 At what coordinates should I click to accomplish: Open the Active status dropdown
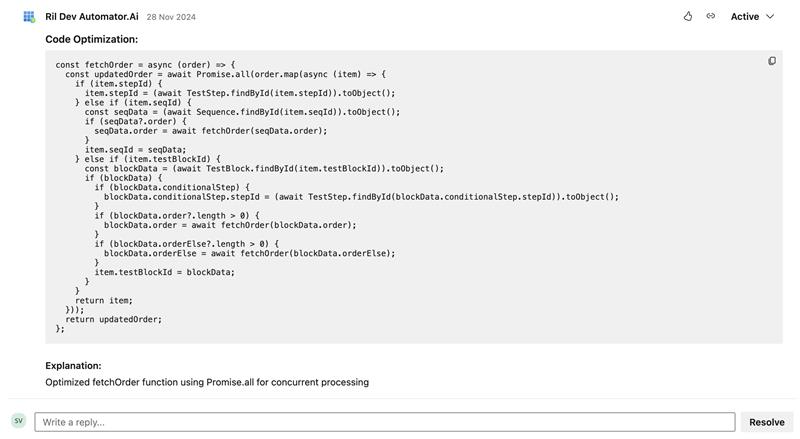(x=752, y=16)
